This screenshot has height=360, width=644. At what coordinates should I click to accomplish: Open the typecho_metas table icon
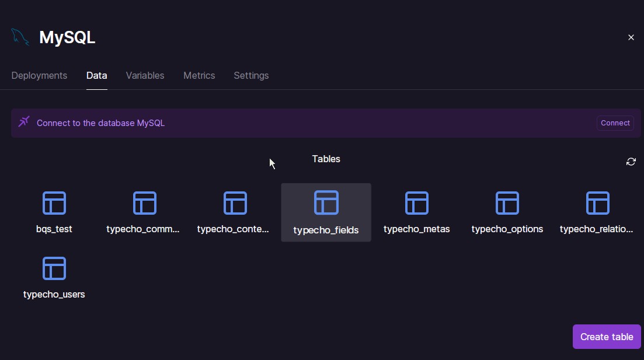416,203
